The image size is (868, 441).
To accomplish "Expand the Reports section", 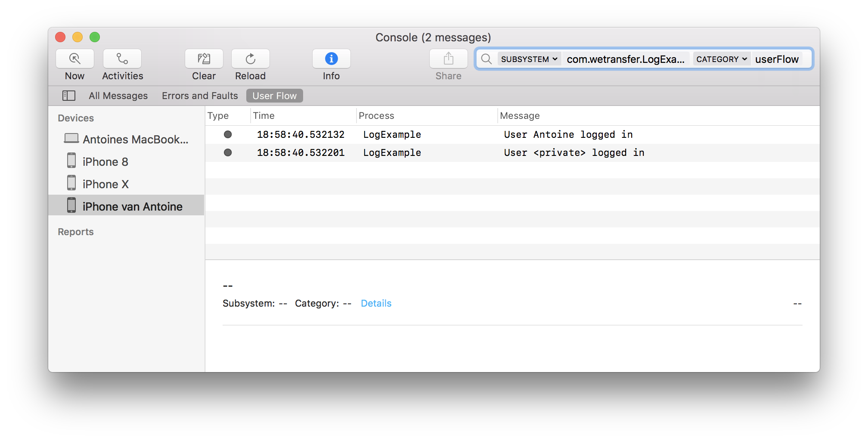I will click(x=75, y=232).
